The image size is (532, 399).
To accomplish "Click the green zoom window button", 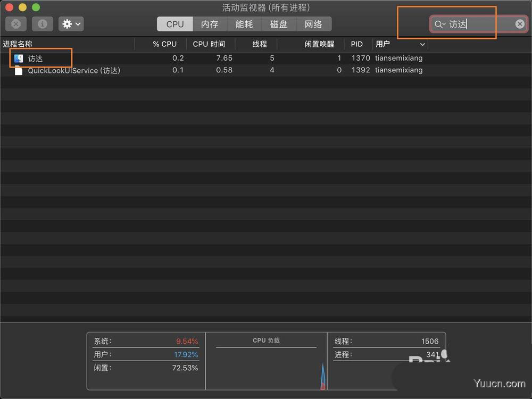I will (x=36, y=7).
